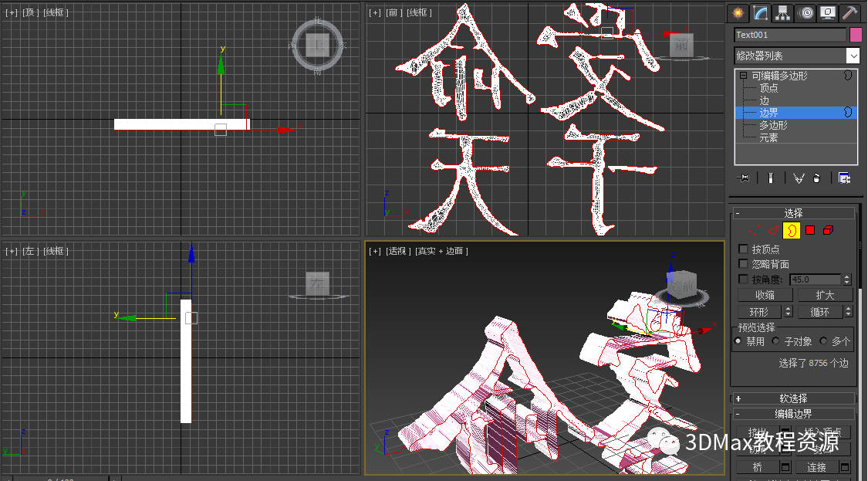Click the front viewport [+] menu
Screen dimensions: 868x481
375,12
